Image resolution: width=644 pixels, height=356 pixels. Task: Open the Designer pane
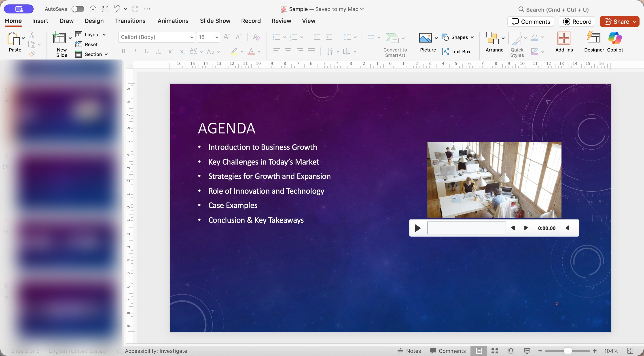[594, 42]
